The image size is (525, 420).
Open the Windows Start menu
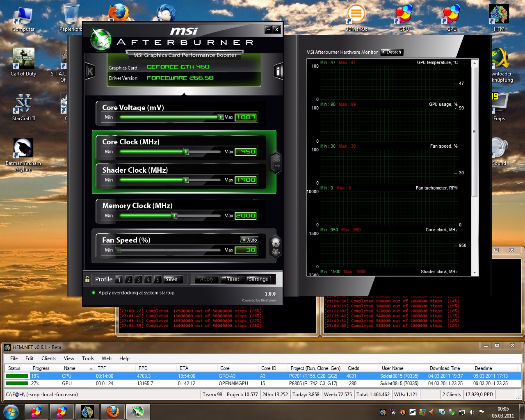coord(11,411)
